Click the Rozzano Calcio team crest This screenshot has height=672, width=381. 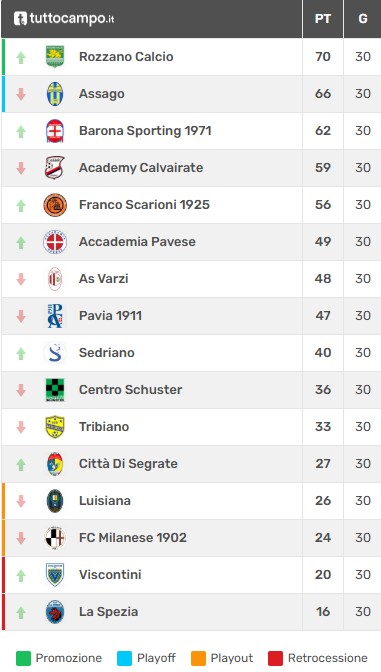55,57
